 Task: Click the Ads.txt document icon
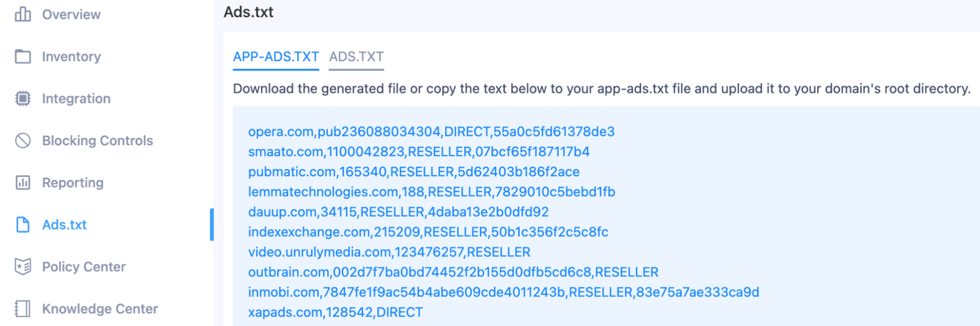pyautogui.click(x=21, y=224)
